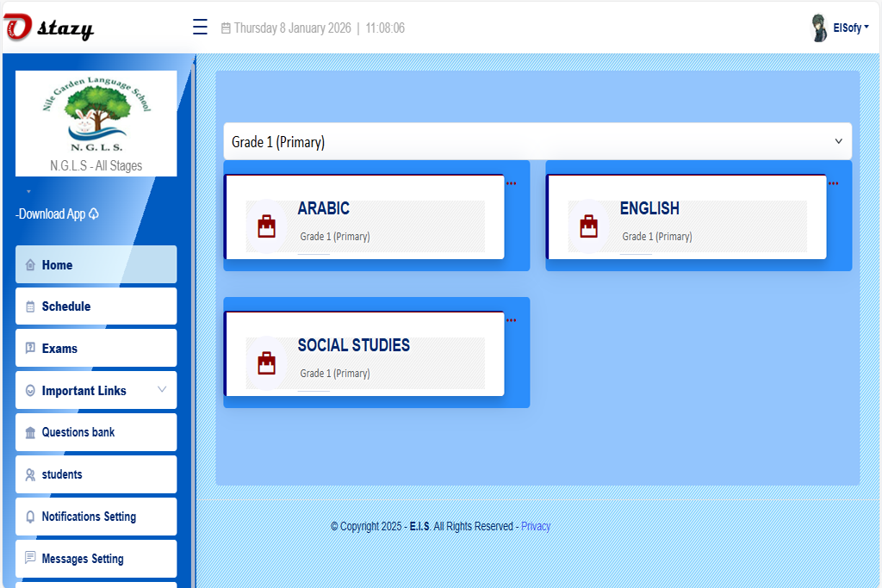Open the Grade 1 (Primary) dropdown
This screenshot has width=882, height=588.
(x=537, y=141)
